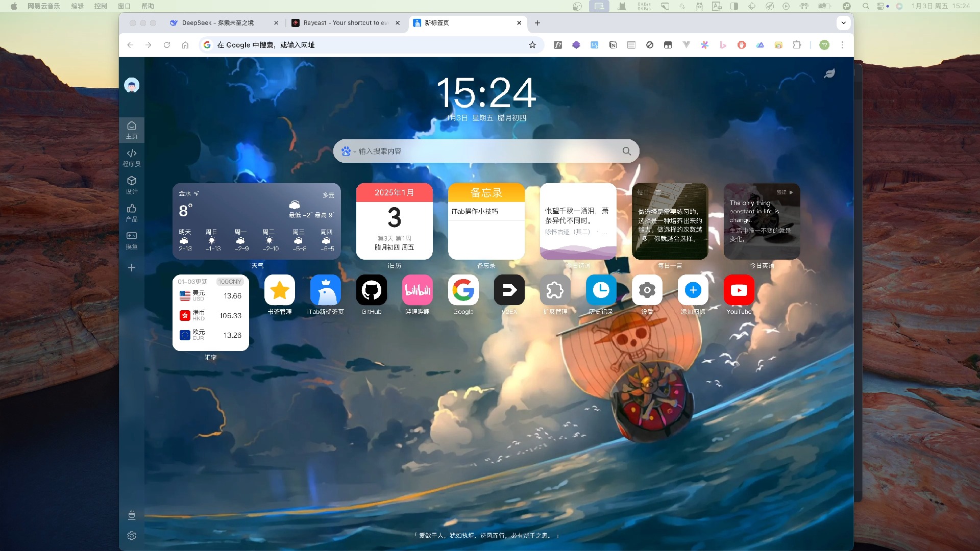Screen dimensions: 980x551
Task: Select the product category thumbs-up icon
Action: pyautogui.click(x=132, y=212)
